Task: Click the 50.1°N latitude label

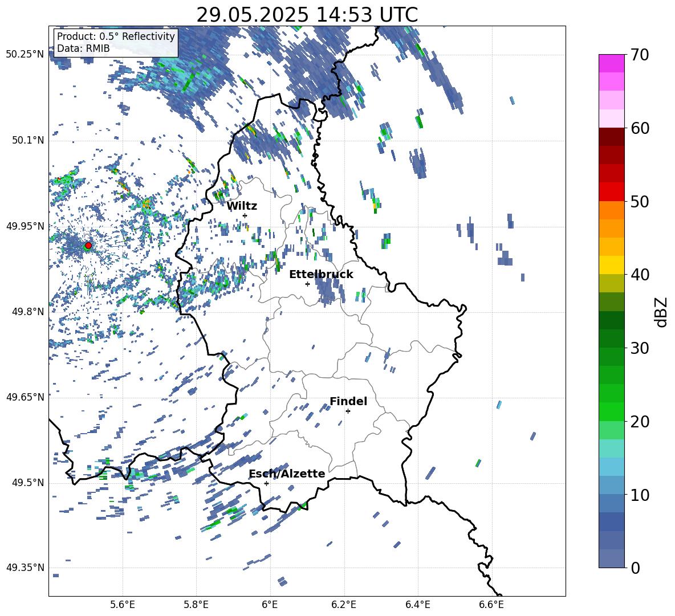Action: coord(29,140)
